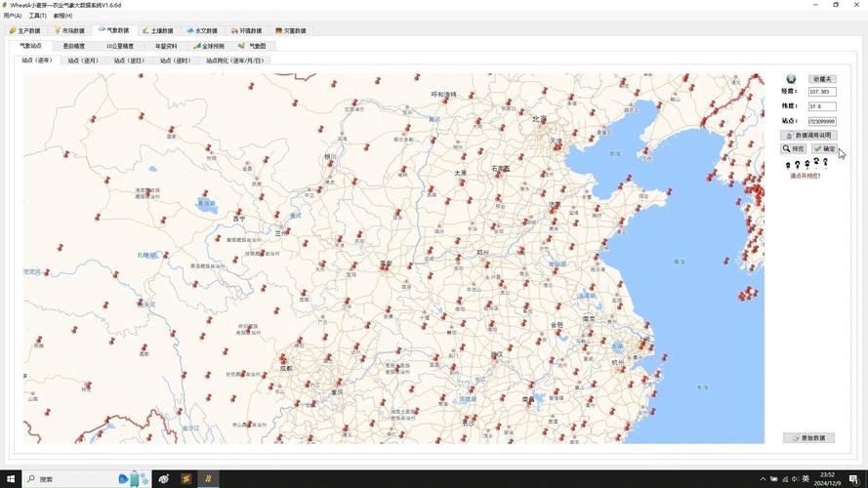Viewport: 868px width, 488px height.
Task: Click the station pin next to 成都
Action: click(283, 359)
